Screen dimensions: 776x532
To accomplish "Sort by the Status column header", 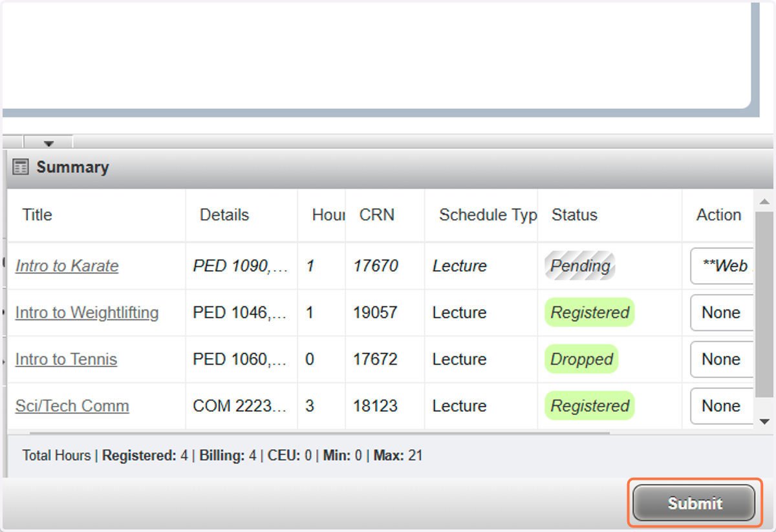I will tap(574, 215).
